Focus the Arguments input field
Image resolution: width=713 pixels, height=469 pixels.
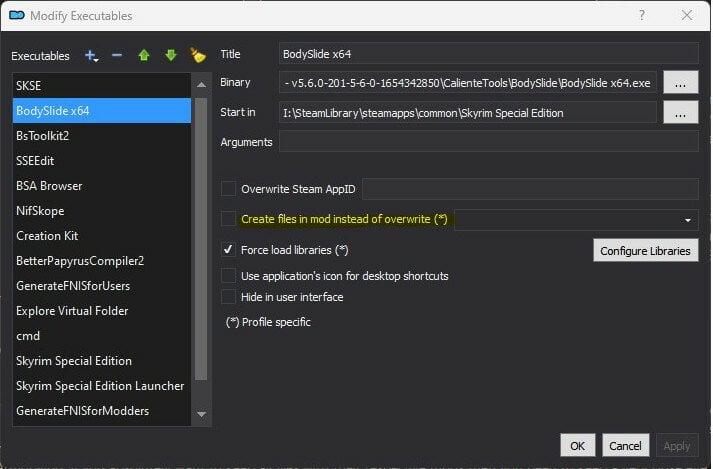[489, 141]
